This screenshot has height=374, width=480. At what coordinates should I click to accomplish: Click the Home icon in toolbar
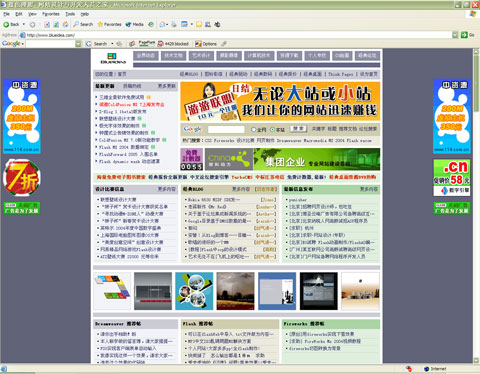click(66, 24)
